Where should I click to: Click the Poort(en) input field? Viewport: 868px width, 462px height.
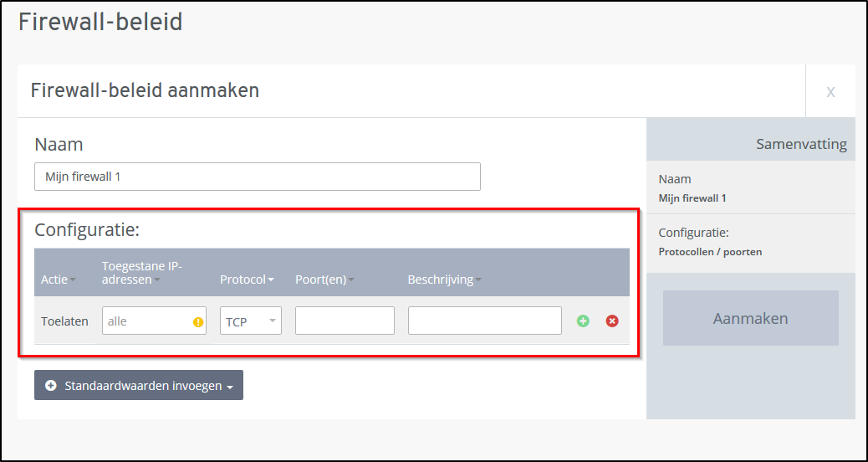pyautogui.click(x=345, y=321)
